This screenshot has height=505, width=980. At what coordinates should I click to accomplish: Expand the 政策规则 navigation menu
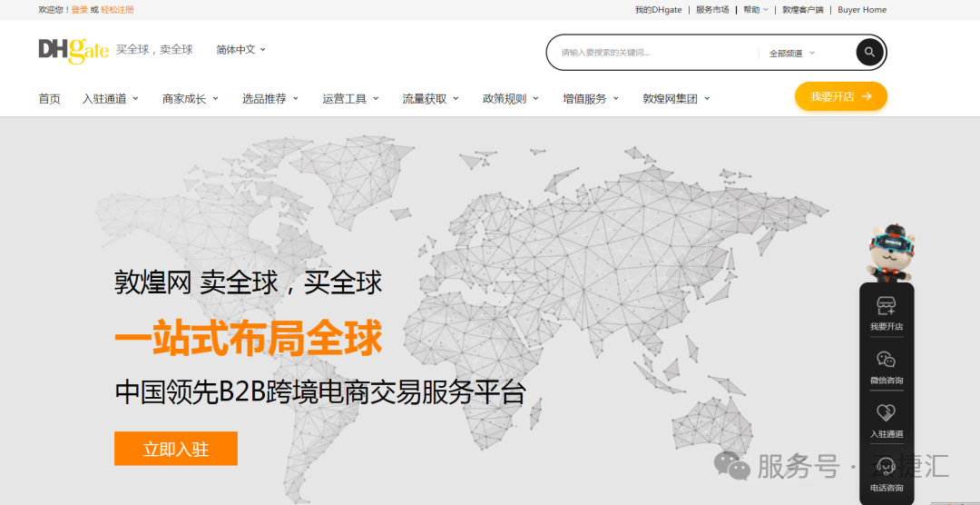pyautogui.click(x=510, y=99)
